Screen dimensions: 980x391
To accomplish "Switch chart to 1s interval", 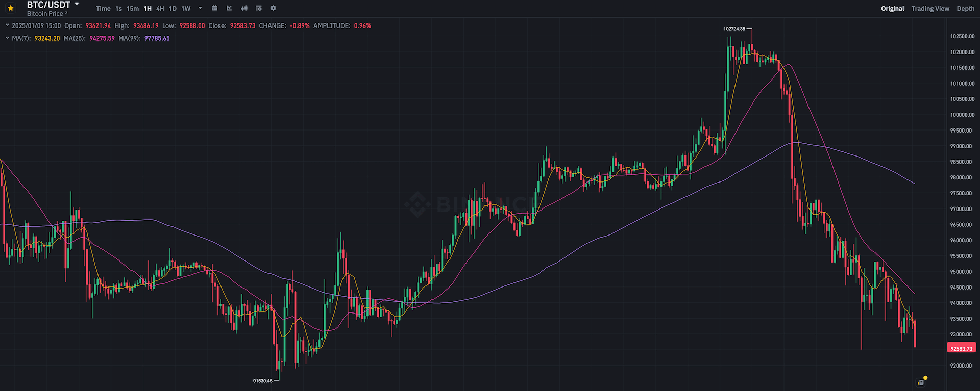I will click(118, 9).
